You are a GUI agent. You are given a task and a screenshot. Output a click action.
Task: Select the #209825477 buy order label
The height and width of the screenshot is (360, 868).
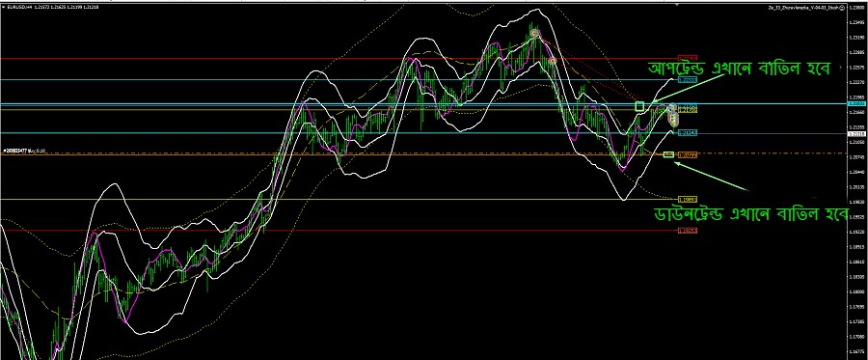click(24, 151)
